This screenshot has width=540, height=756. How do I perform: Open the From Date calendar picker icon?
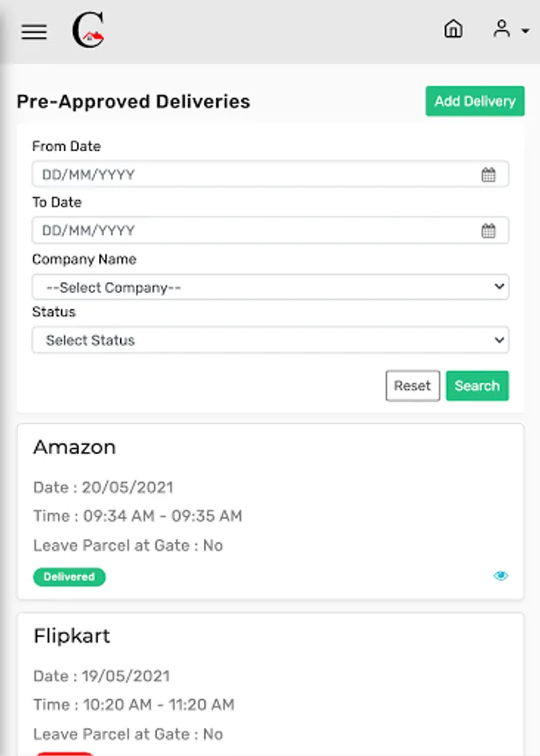click(489, 175)
